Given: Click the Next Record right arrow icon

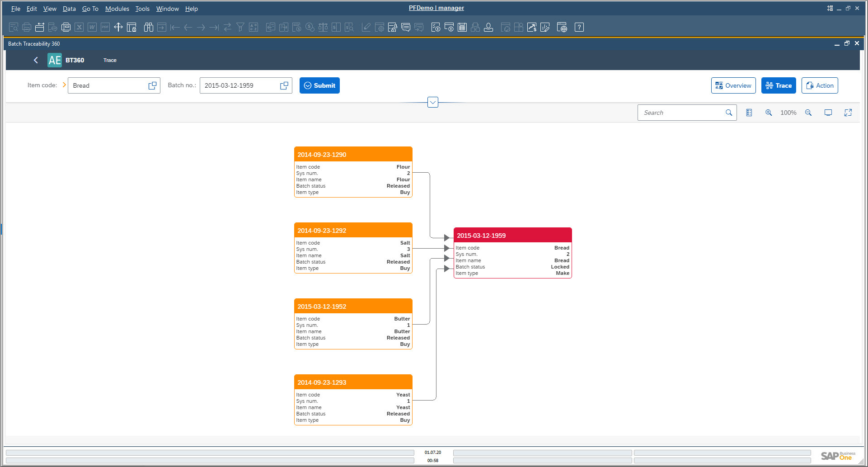Looking at the screenshot, I should (201, 27).
